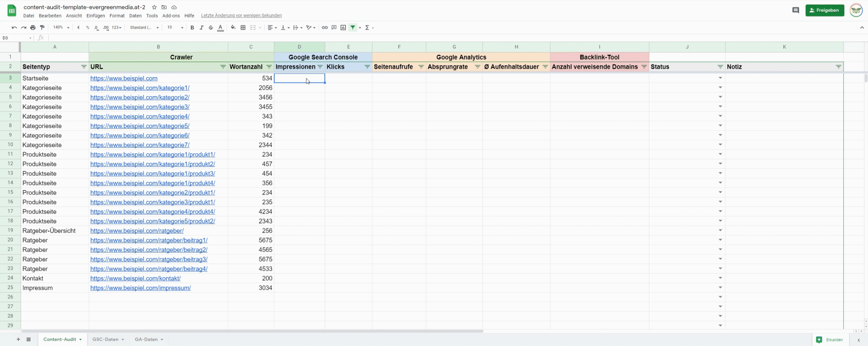Open text wrapping options
This screenshot has height=346, width=868.
(298, 27)
